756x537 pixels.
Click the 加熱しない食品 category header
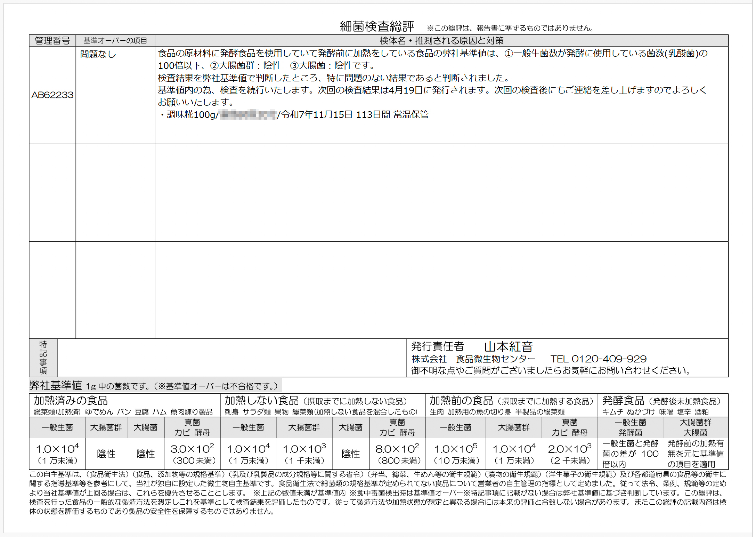click(x=261, y=401)
